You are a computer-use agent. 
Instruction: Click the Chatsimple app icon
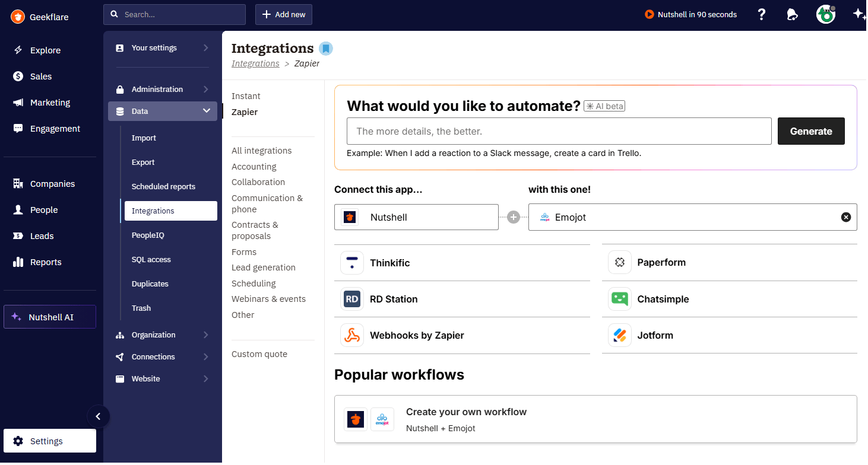click(x=620, y=299)
